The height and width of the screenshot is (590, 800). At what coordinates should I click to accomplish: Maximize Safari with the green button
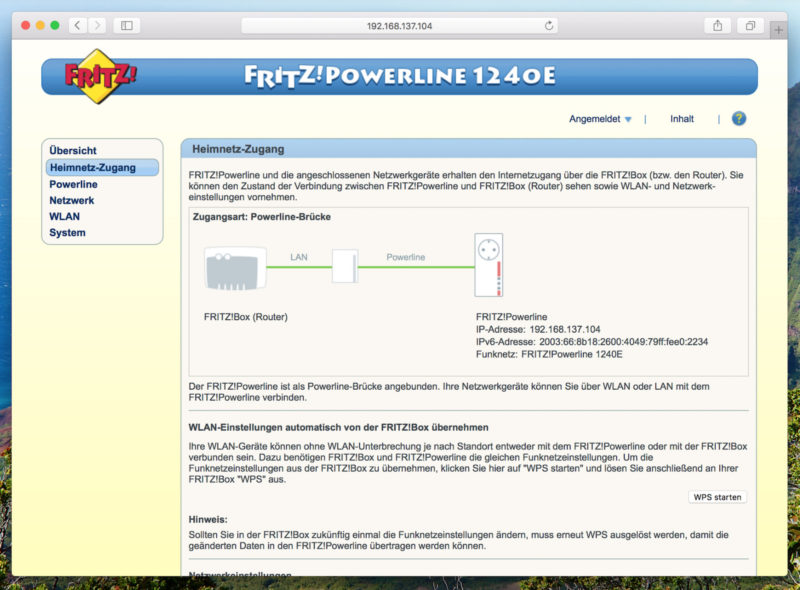(x=55, y=26)
